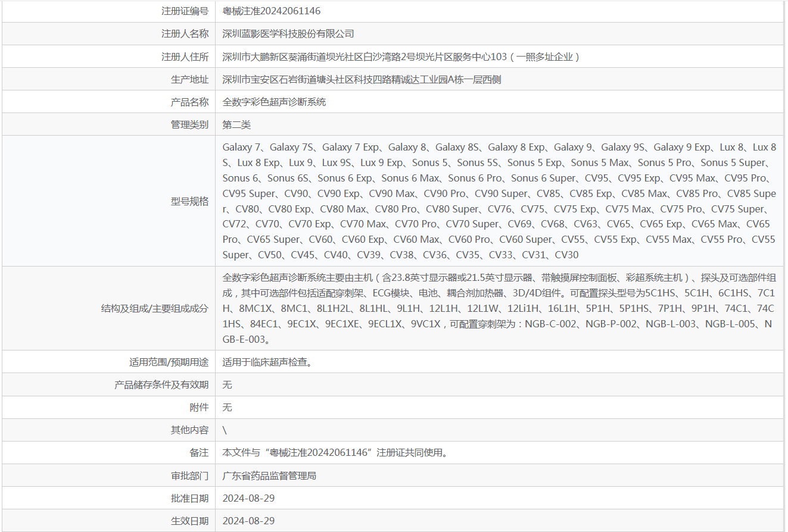The width and height of the screenshot is (788, 532).
Task: Click the 产品名称 label
Action: pyautogui.click(x=190, y=102)
